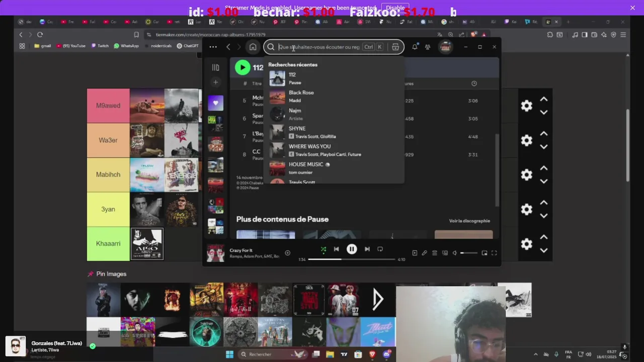This screenshot has height=362, width=644.
Task: Open the Spotify three-dots menu
Action: point(213,47)
